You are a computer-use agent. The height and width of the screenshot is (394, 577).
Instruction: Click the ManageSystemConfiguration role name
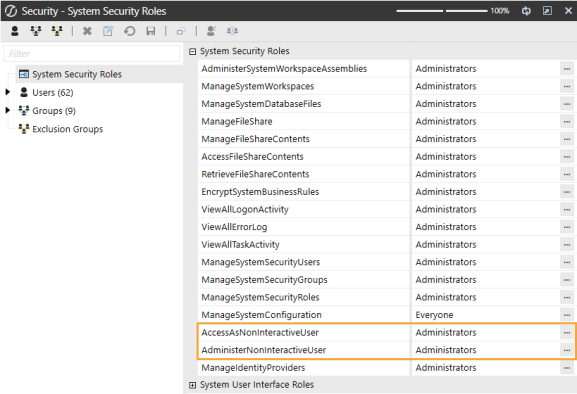point(261,315)
